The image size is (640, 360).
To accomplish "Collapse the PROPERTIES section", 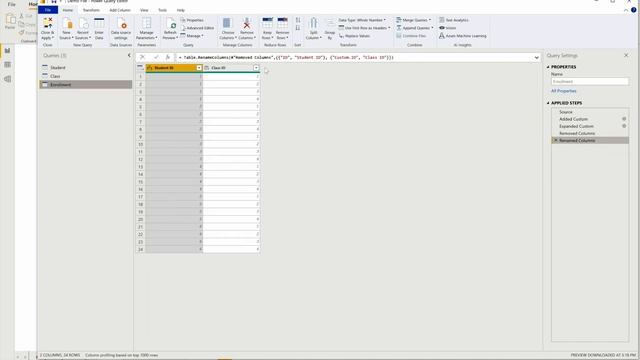I will [548, 67].
